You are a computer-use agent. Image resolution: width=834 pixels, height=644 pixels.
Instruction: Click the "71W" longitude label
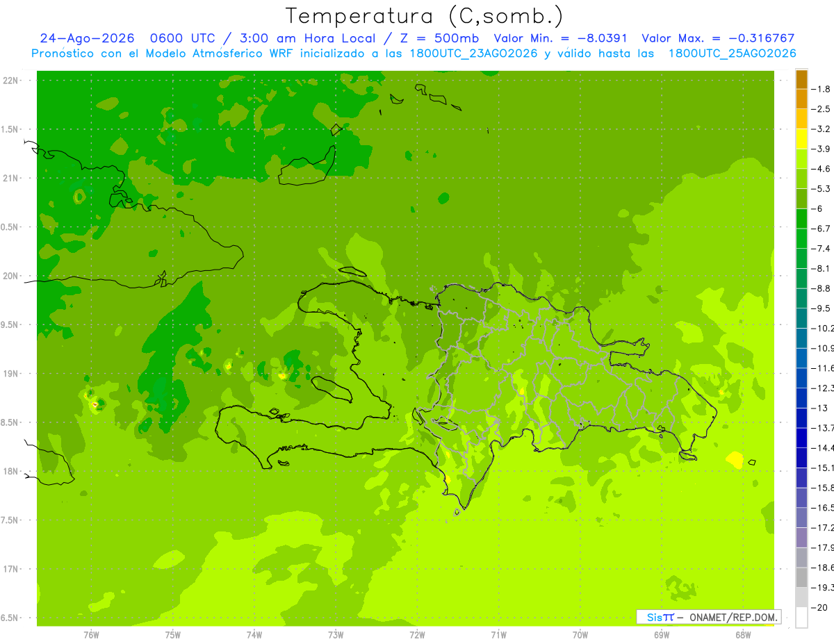pos(498,634)
